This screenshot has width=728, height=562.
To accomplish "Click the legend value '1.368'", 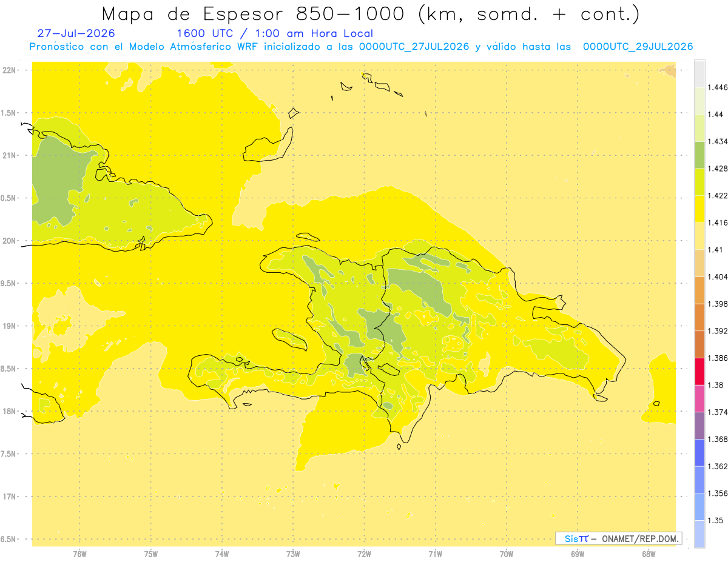I will (718, 439).
